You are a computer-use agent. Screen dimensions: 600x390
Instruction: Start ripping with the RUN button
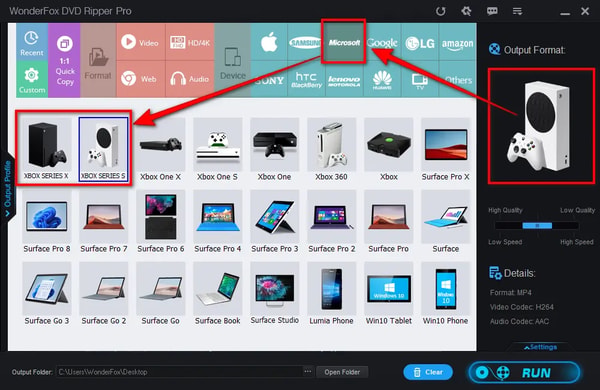524,372
